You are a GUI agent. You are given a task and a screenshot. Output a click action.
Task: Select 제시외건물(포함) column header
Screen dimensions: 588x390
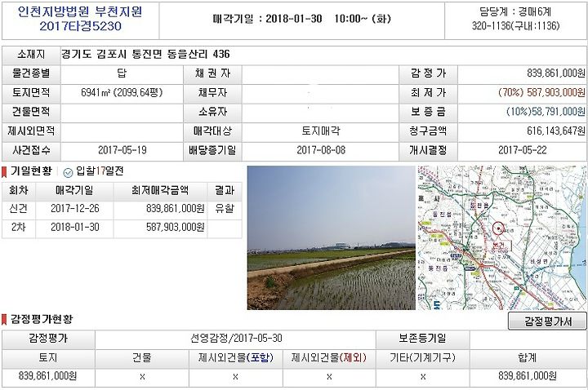click(x=236, y=358)
